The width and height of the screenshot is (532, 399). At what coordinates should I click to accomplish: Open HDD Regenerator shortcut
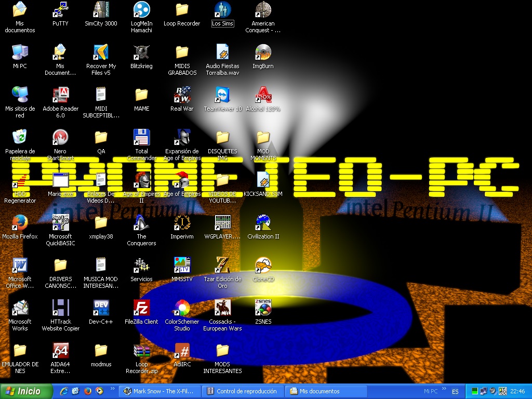[20, 188]
